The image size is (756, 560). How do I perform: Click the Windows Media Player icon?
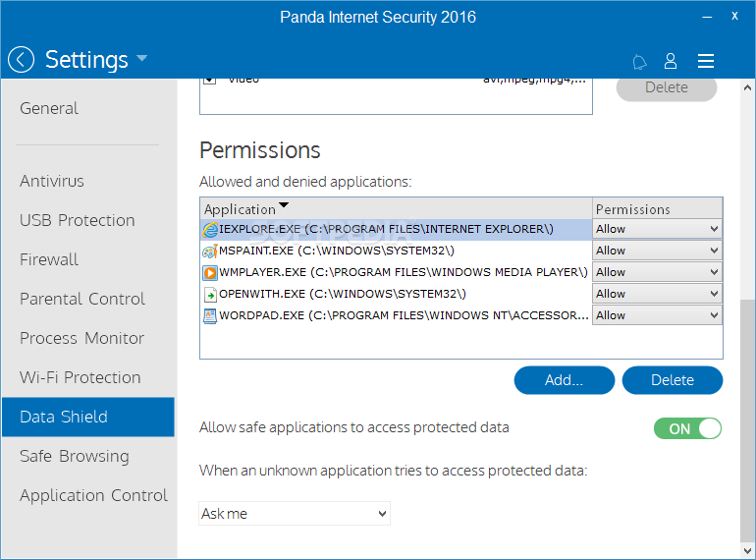[210, 273]
